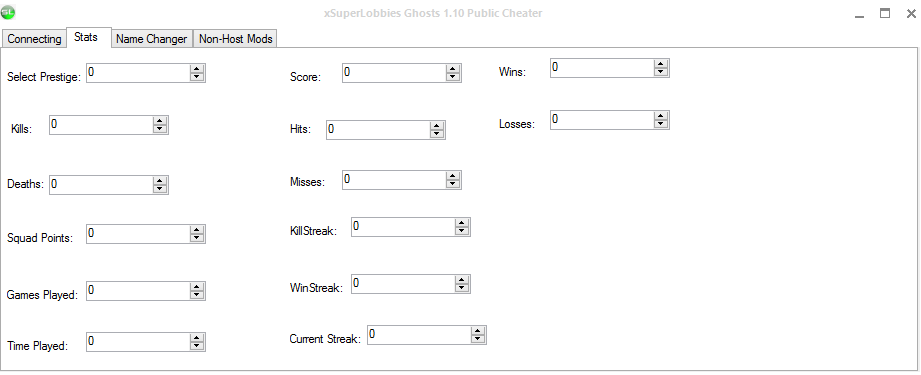Decrease the Kills value
The height and width of the screenshot is (375, 921).
[160, 129]
